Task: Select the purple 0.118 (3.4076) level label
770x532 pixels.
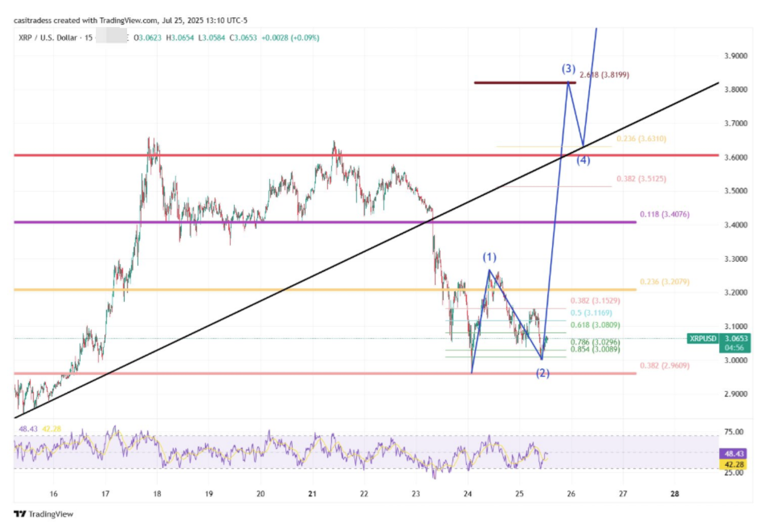Action: [664, 214]
